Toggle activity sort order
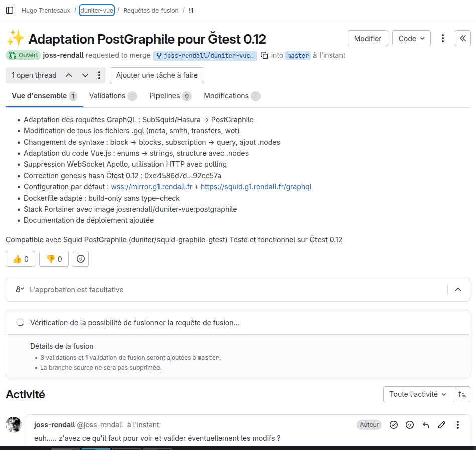Viewport: 476px width, 450px height. coord(462,394)
